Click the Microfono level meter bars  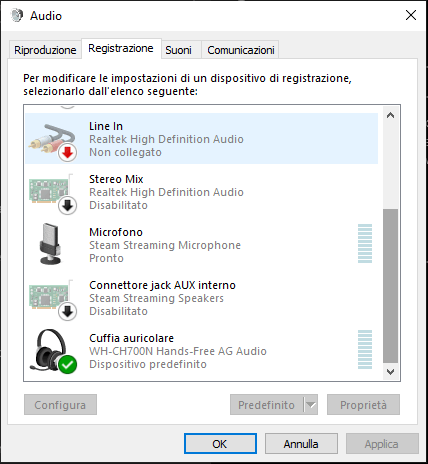[x=365, y=244]
